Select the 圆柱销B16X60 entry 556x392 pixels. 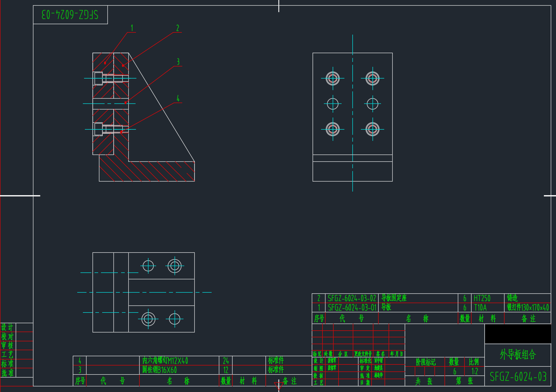(x=159, y=369)
